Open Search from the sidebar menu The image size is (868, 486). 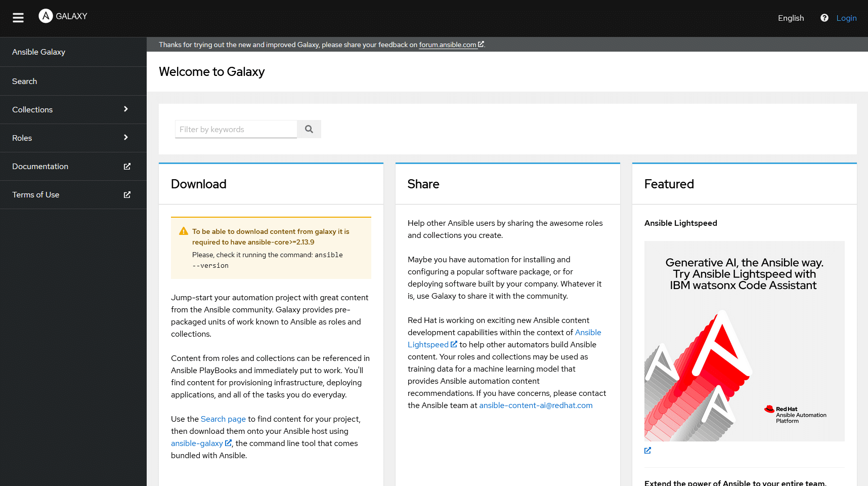click(25, 82)
